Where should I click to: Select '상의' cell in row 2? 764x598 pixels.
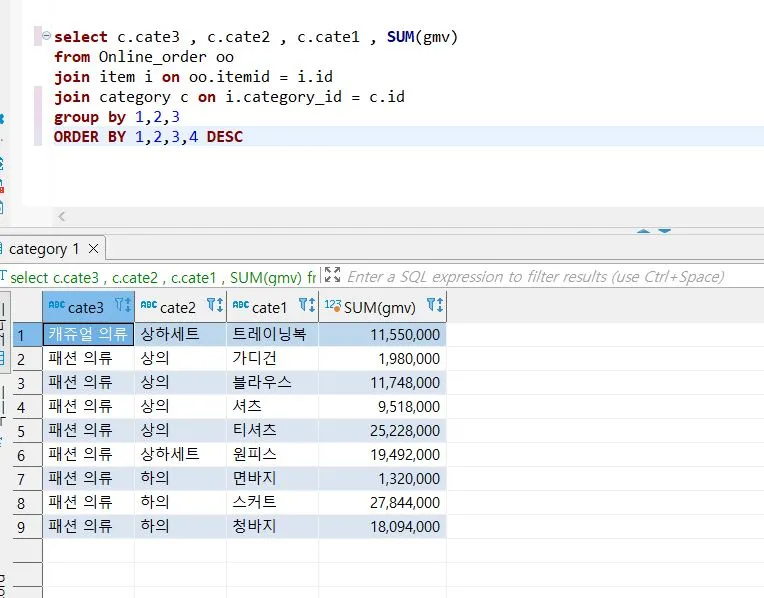180,358
